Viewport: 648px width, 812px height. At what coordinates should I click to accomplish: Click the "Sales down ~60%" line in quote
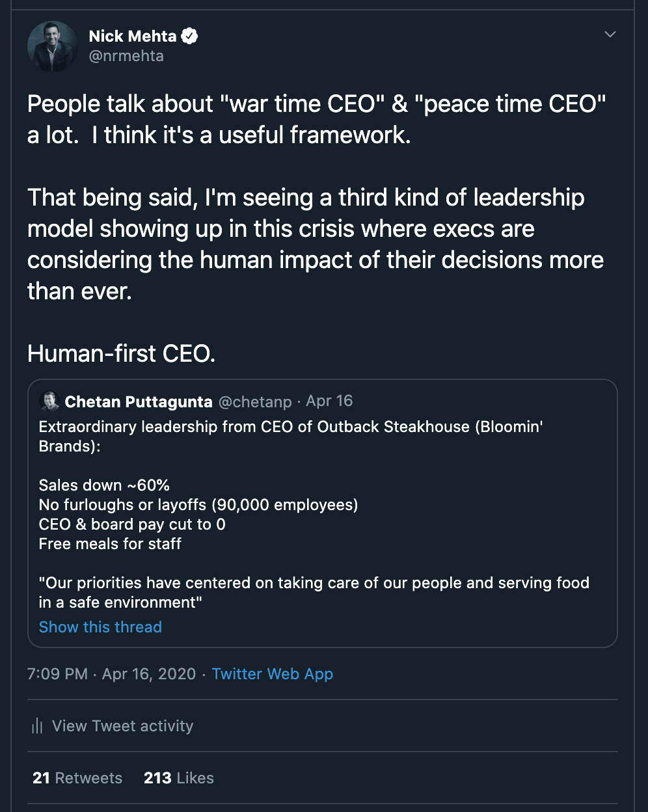pyautogui.click(x=104, y=485)
